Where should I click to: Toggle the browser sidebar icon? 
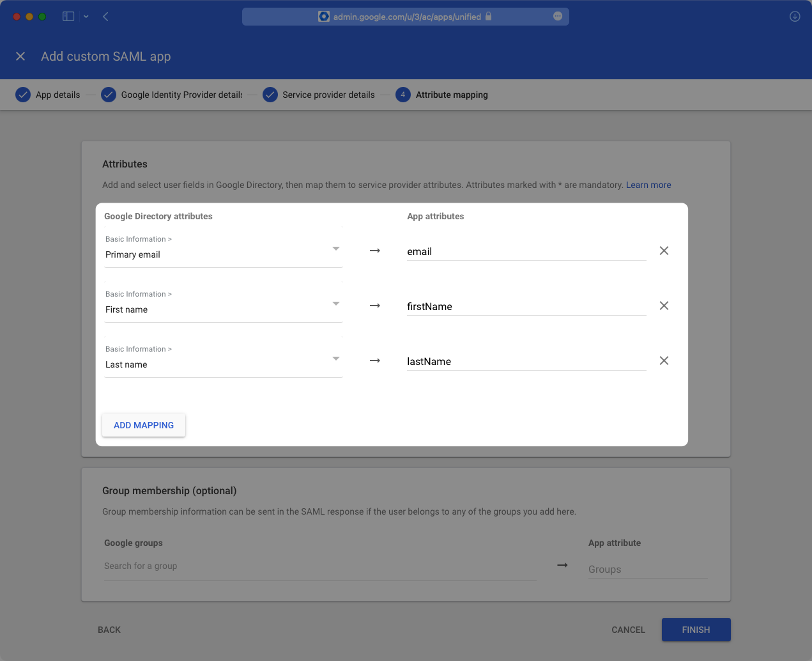[68, 17]
